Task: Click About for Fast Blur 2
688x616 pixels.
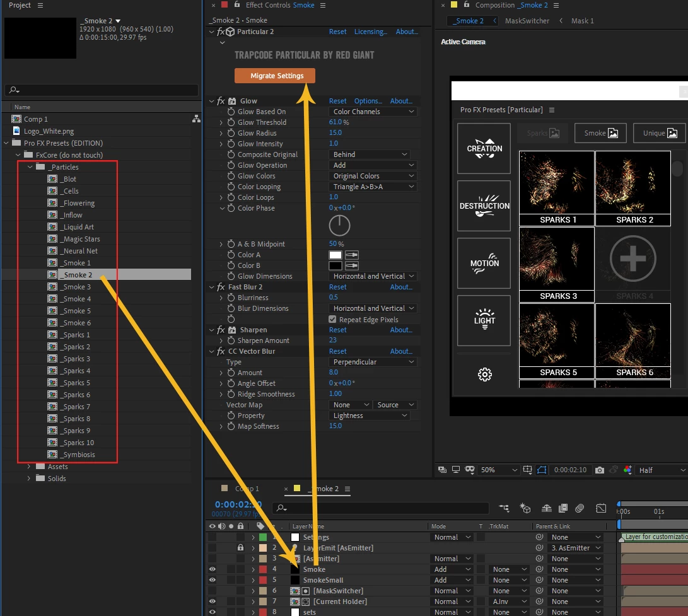Action: point(401,287)
